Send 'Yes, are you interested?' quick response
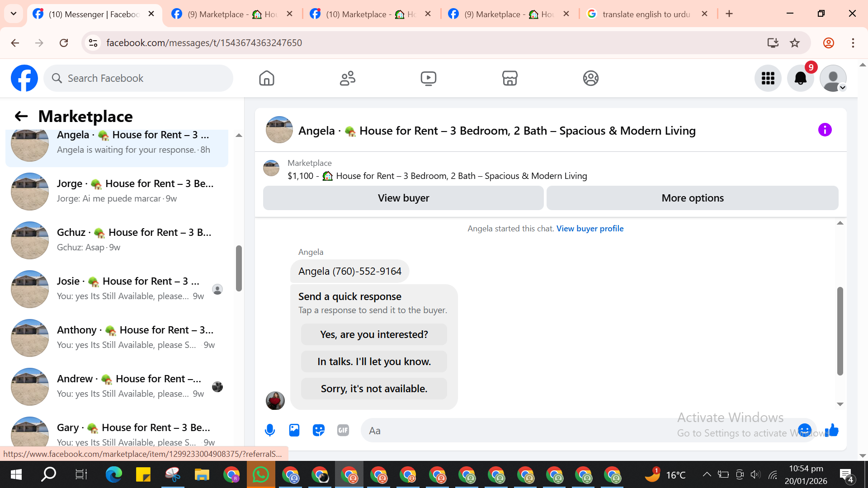Viewport: 868px width, 488px height. click(374, 334)
